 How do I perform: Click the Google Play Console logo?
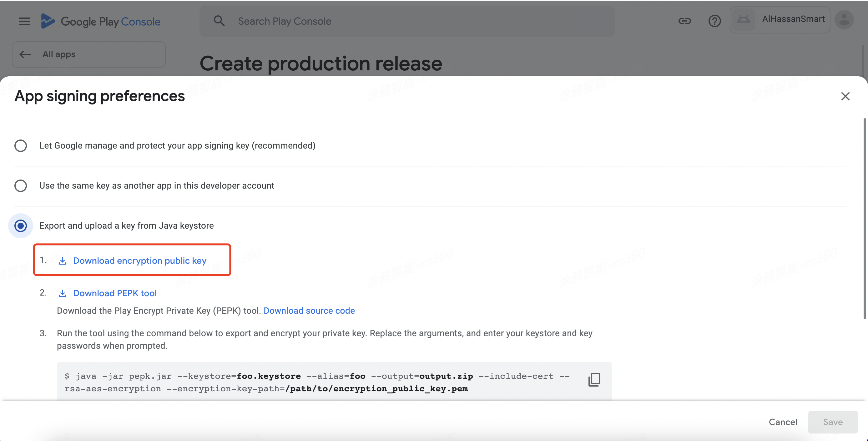(100, 21)
